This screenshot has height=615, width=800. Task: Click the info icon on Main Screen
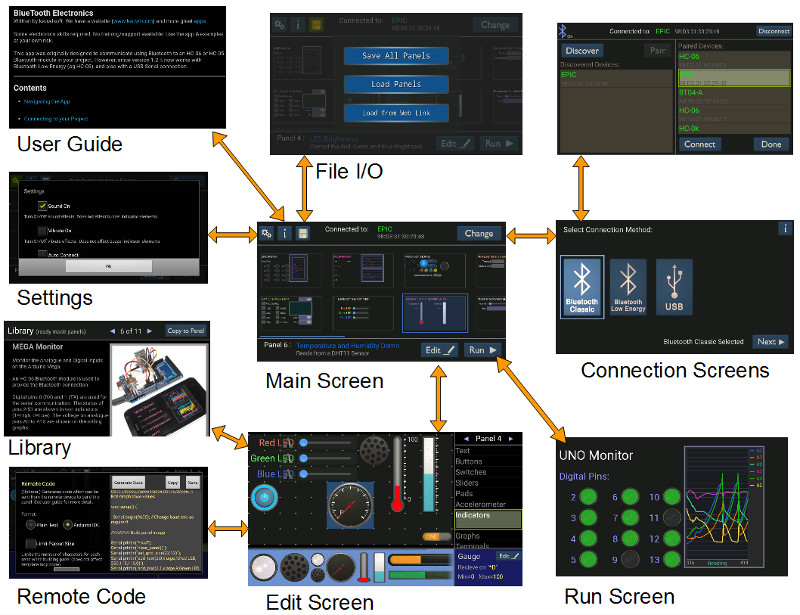pyautogui.click(x=285, y=233)
